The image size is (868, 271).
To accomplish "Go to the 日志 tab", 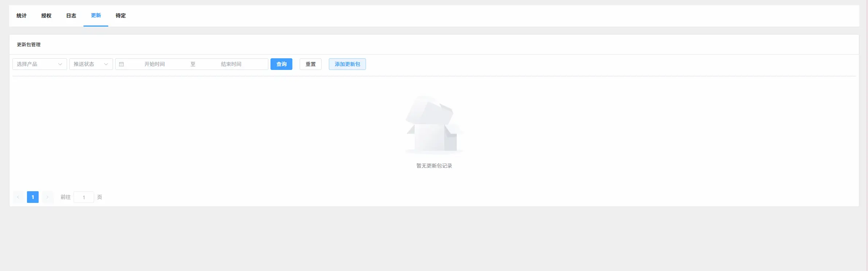I will point(71,16).
